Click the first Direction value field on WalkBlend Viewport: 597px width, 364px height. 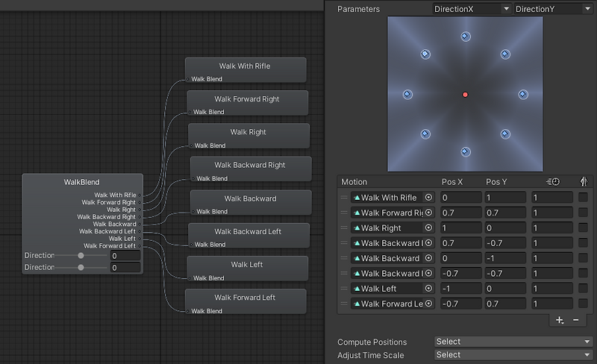pyautogui.click(x=125, y=256)
